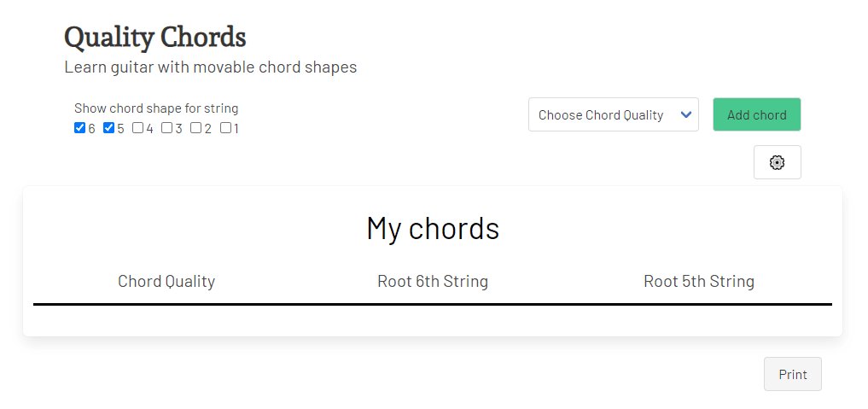Click the dropdown chevron arrow icon
Screen dimensions: 868x409
[x=686, y=114]
